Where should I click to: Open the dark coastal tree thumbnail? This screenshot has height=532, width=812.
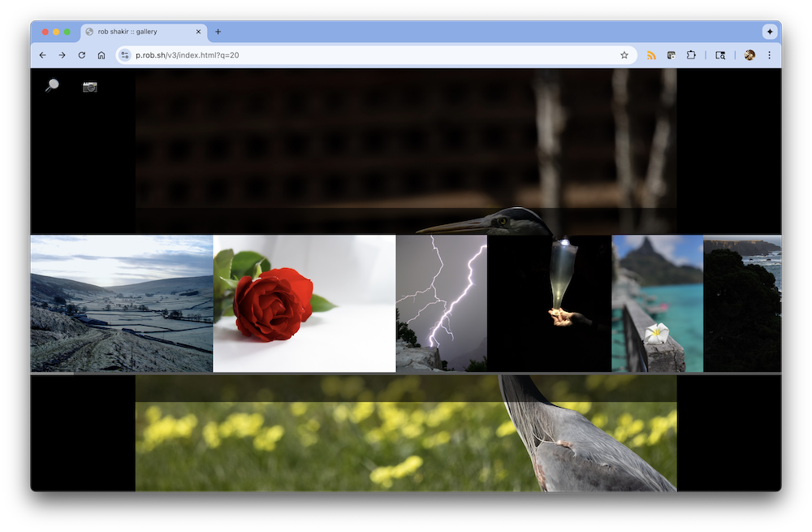[x=743, y=304]
